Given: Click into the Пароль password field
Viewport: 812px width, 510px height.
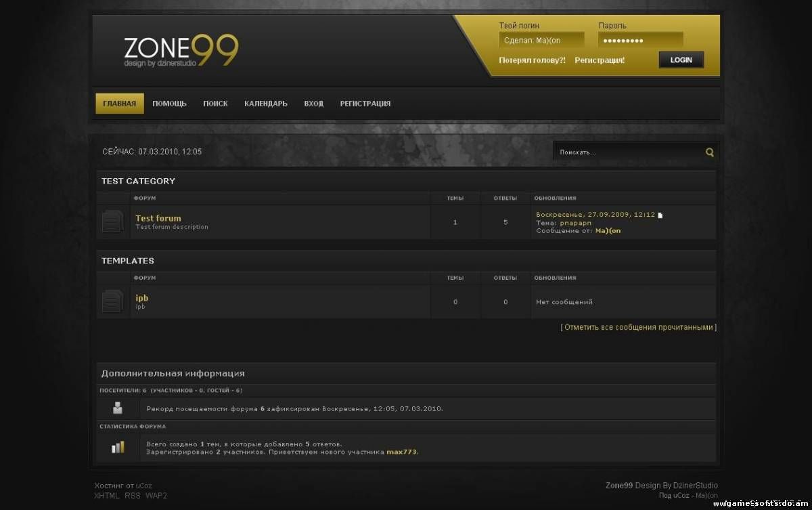Looking at the screenshot, I should (640, 41).
